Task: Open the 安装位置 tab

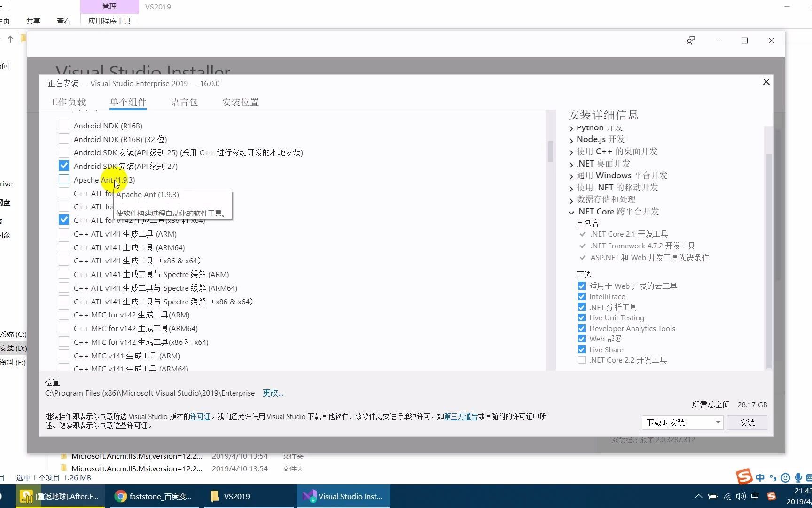Action: tap(240, 102)
